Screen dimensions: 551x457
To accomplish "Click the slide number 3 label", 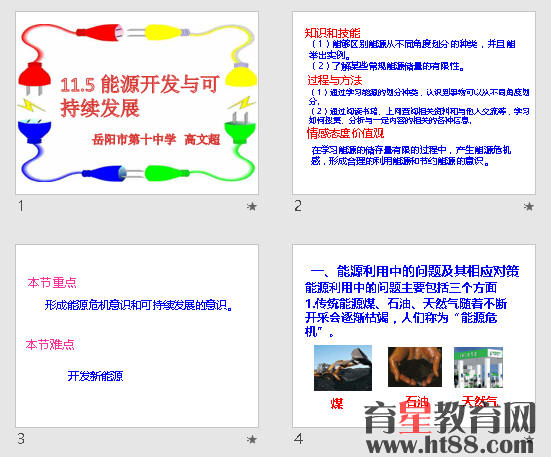I will (x=21, y=439).
